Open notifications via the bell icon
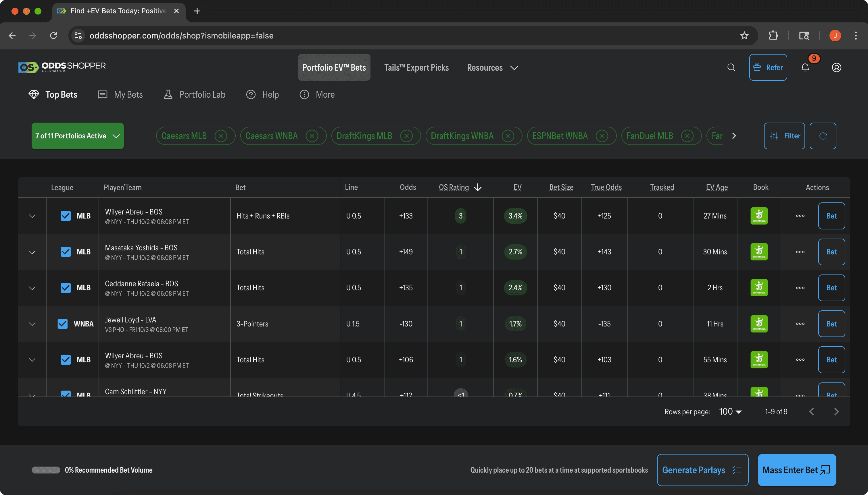This screenshot has height=495, width=868. pos(805,67)
